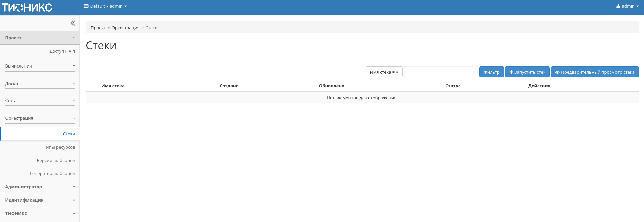Click 'Оркестрация' in the breadcrumb
Image resolution: width=644 pixels, height=222 pixels.
pos(125,28)
